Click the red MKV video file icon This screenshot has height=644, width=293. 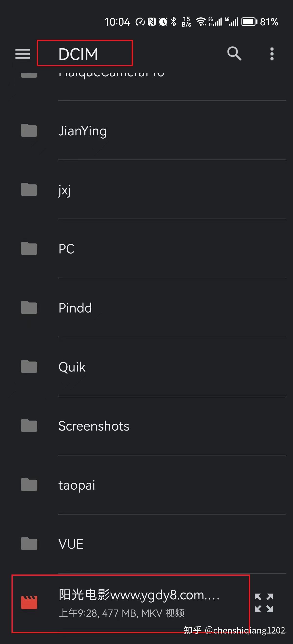click(x=29, y=603)
